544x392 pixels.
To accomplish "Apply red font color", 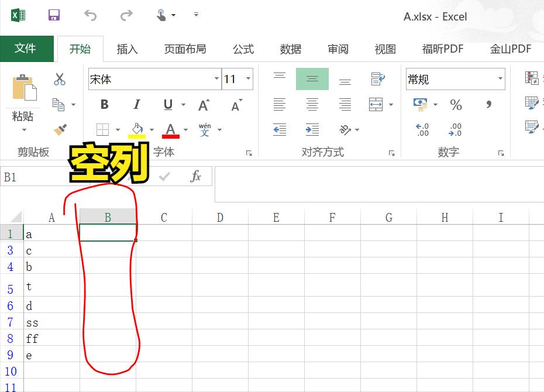I will point(170,130).
